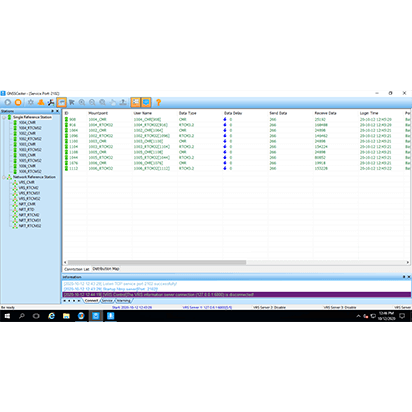Open Windows search from the taskbar
Viewport: 412px width, 412px height.
click(22, 316)
